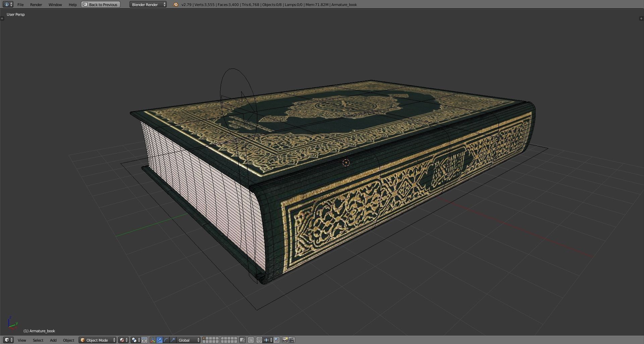Click the first layer button in left layer grid
The image size is (644, 344).
204,338
